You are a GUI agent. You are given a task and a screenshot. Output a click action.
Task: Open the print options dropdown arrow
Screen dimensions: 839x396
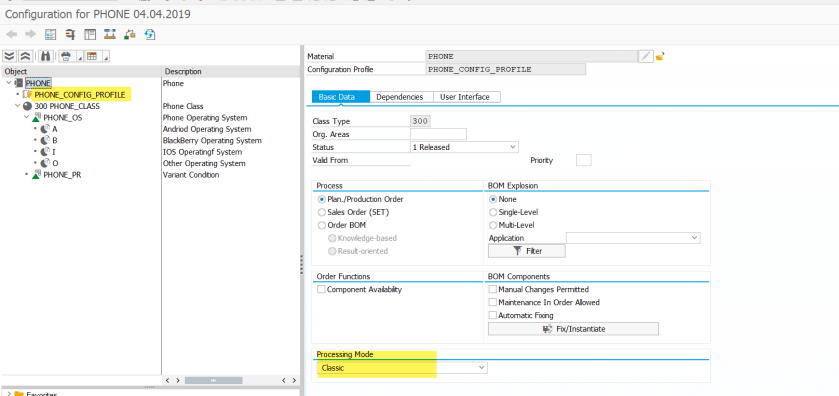click(80, 57)
